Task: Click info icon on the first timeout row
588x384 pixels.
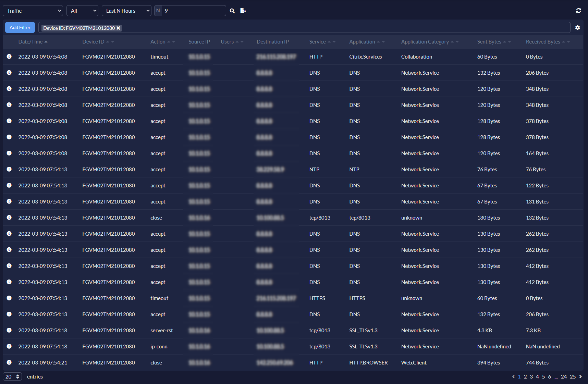Action: coord(9,57)
